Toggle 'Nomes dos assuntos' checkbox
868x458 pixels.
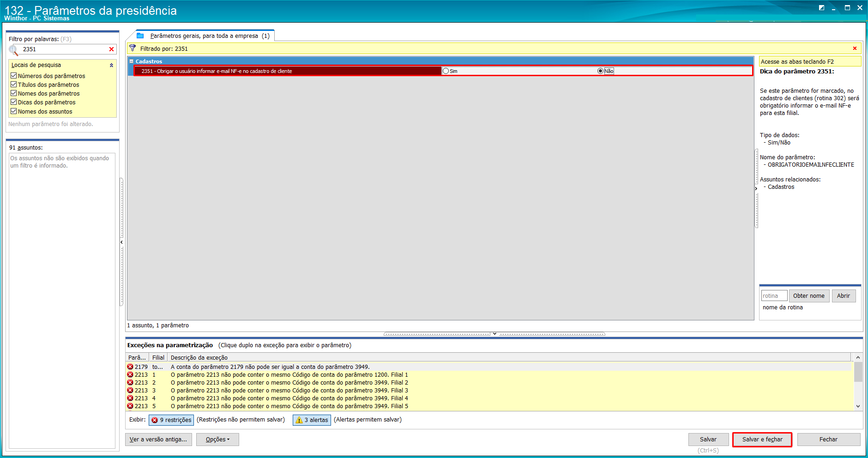[14, 111]
